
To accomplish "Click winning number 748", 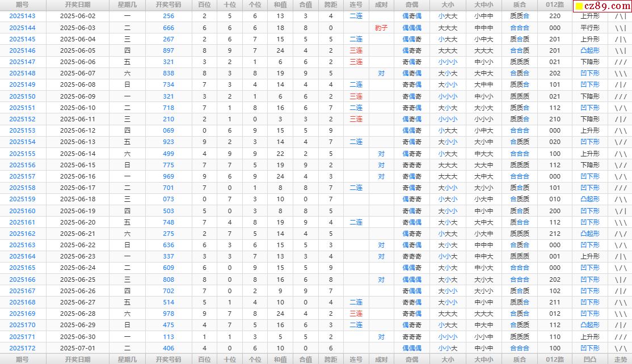I will [x=168, y=222].
